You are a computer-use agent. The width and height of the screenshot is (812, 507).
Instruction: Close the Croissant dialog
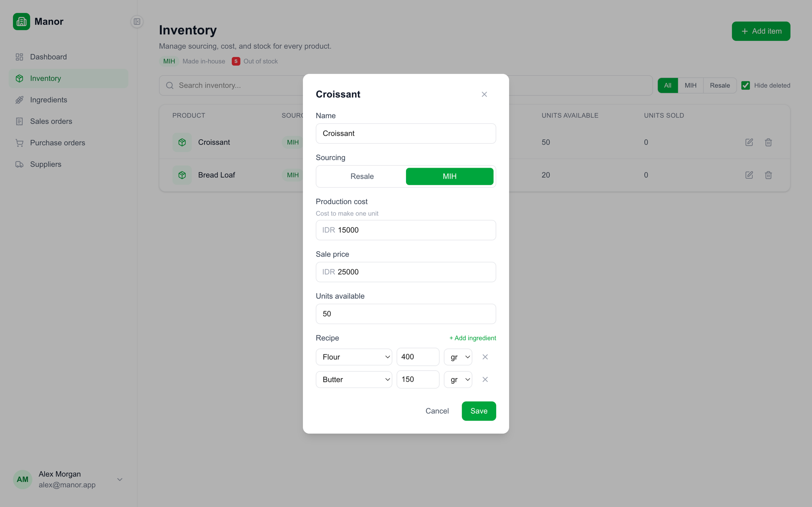(484, 94)
